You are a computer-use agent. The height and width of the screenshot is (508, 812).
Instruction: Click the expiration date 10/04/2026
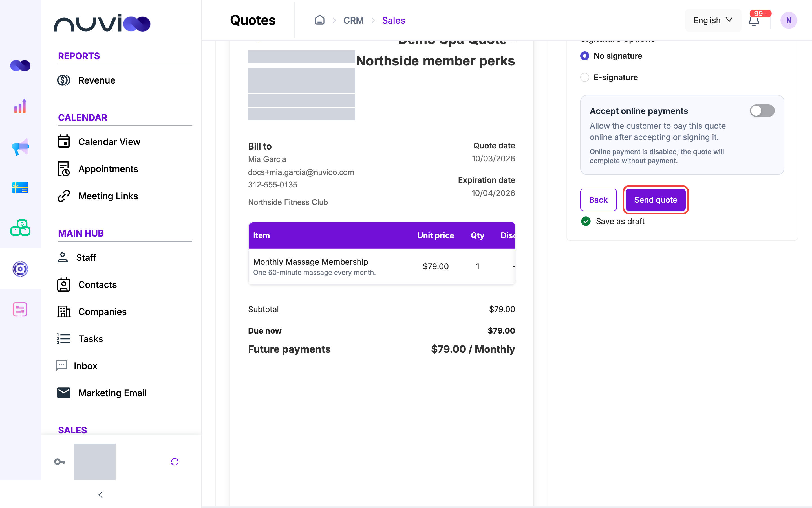(x=493, y=193)
